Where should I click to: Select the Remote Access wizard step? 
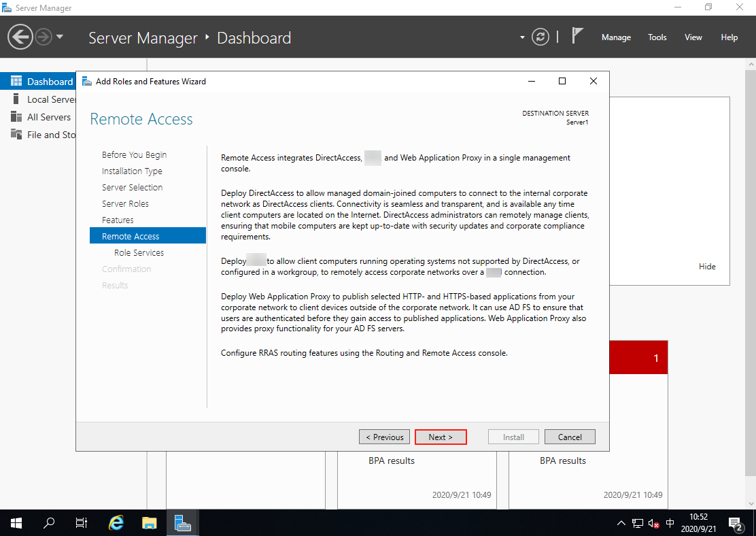pos(148,236)
